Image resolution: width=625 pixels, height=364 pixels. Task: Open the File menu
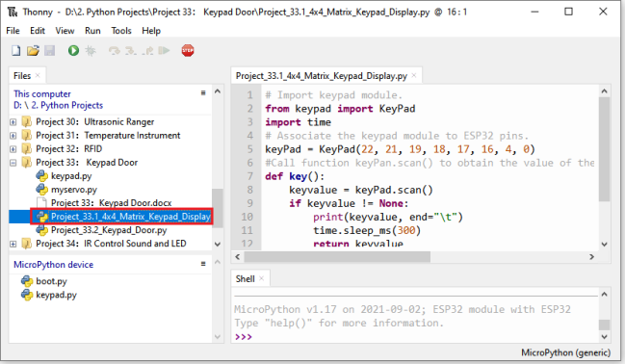pyautogui.click(x=13, y=31)
